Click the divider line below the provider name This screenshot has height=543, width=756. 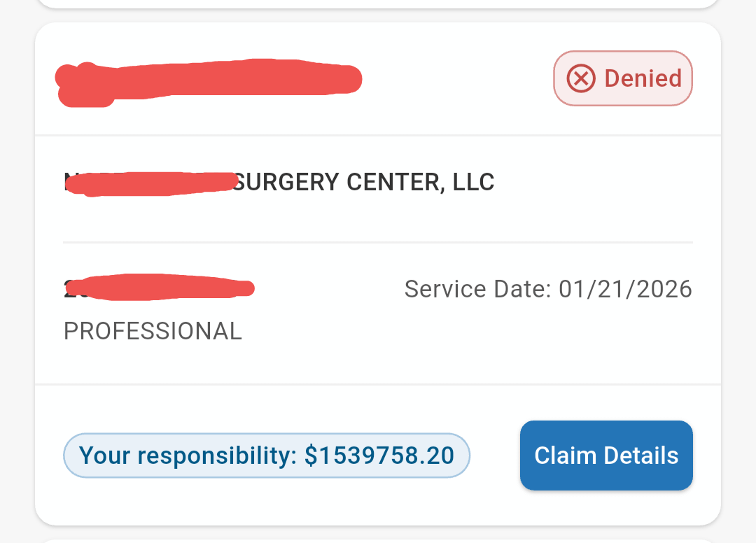(378, 242)
